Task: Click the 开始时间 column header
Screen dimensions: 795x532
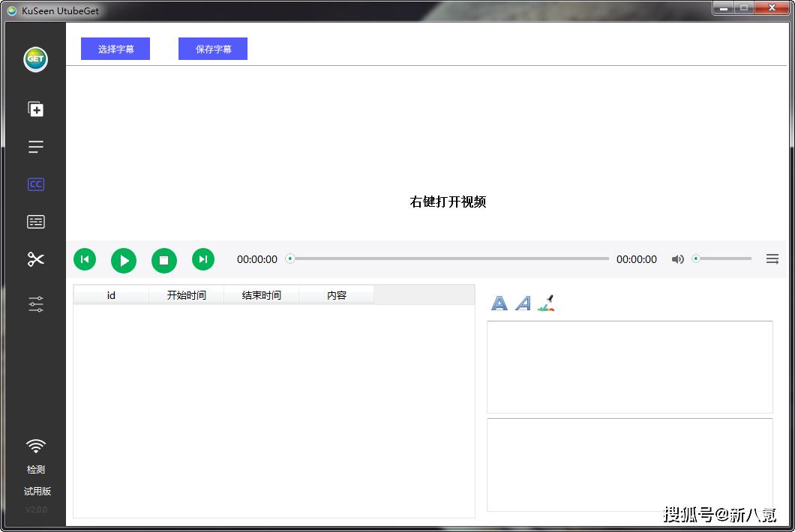Action: coord(186,295)
